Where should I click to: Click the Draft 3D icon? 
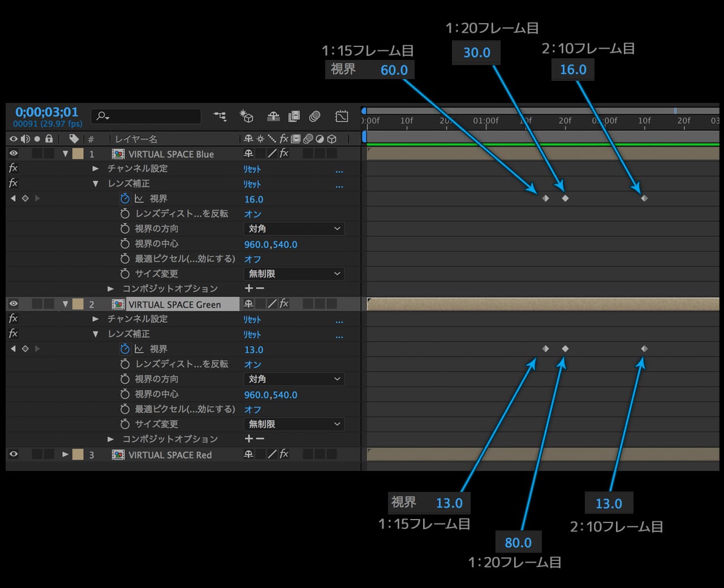click(x=246, y=116)
